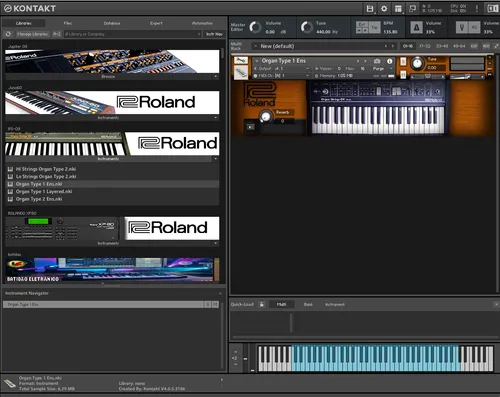Image resolution: width=500 pixels, height=397 pixels.
Task: Click the refresh libraries icon
Action: [x=8, y=34]
